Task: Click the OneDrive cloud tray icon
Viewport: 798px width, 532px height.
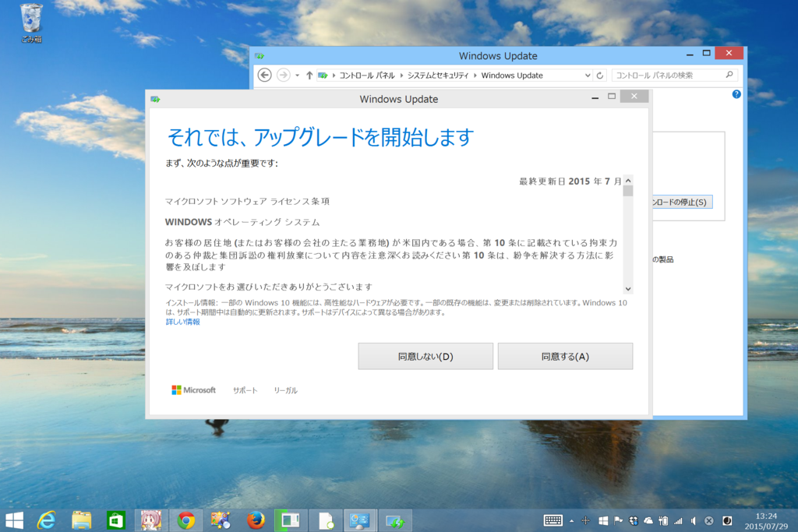Action: (648, 521)
